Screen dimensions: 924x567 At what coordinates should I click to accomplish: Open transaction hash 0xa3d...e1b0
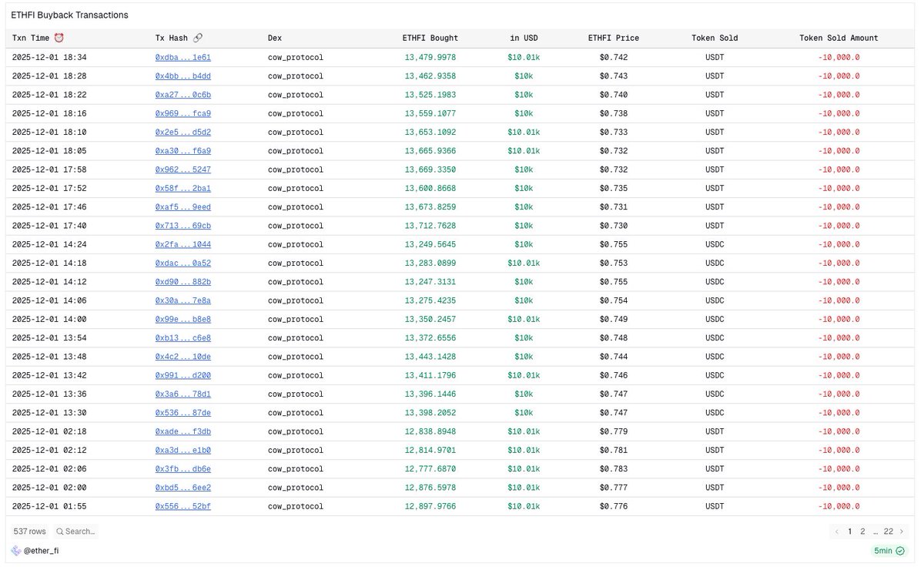(182, 450)
